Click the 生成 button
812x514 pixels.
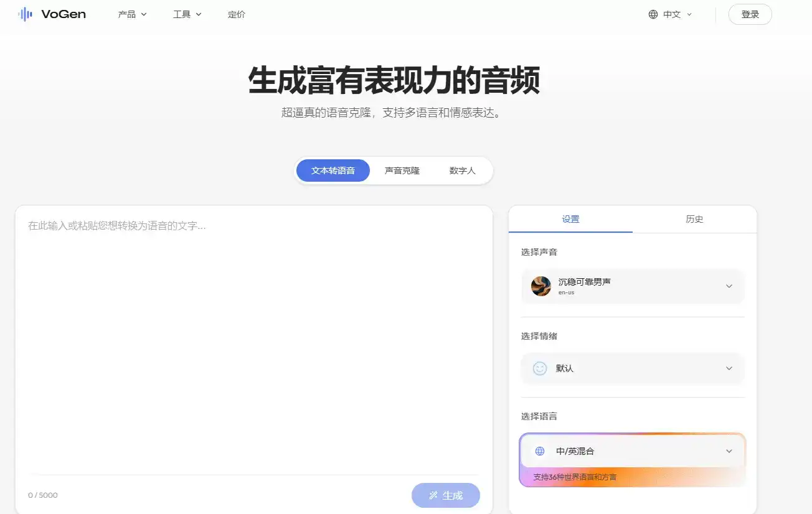click(x=446, y=495)
